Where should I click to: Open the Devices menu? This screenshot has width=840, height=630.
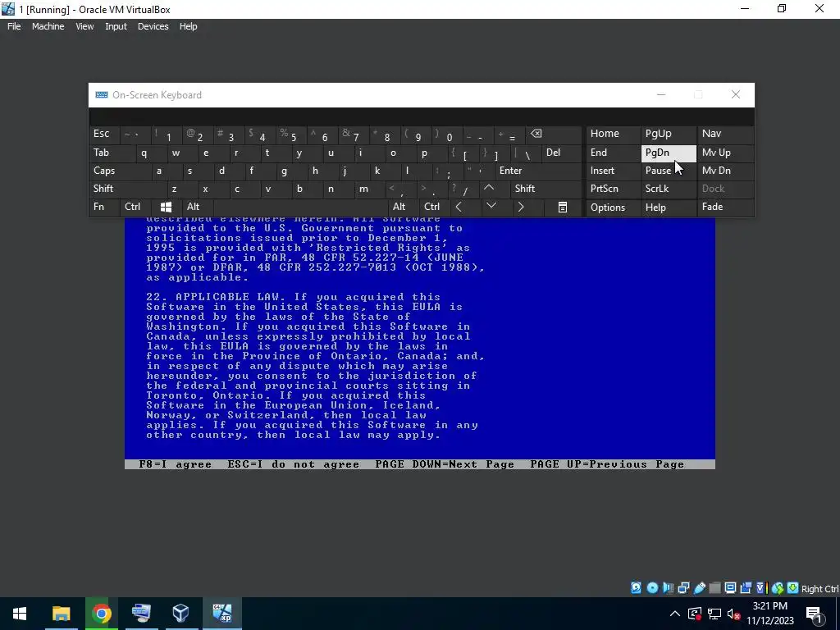(153, 26)
